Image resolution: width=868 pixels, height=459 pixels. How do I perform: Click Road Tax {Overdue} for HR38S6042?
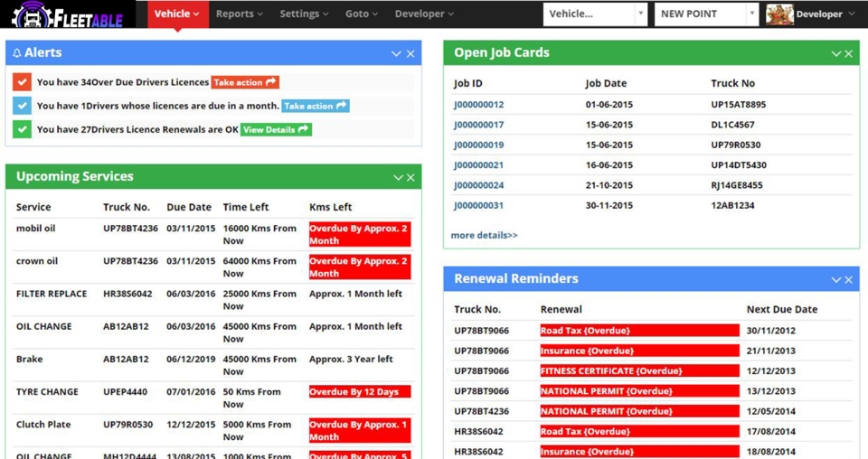(640, 431)
